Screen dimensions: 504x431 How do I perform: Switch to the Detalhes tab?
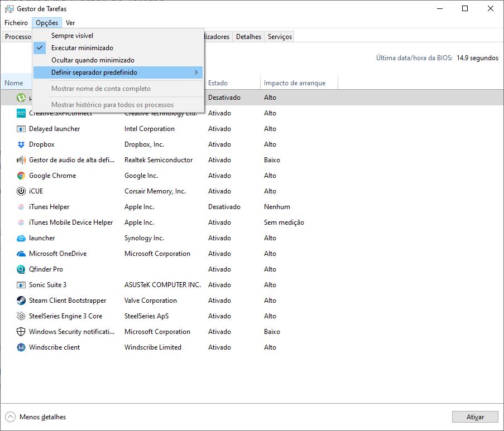tap(248, 37)
